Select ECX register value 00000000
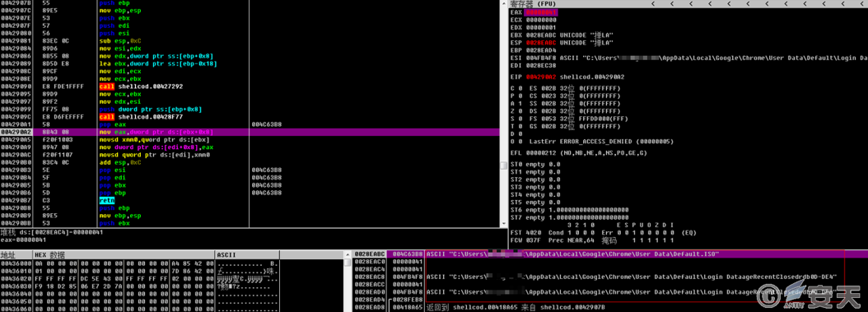868x312 pixels. 541,20
